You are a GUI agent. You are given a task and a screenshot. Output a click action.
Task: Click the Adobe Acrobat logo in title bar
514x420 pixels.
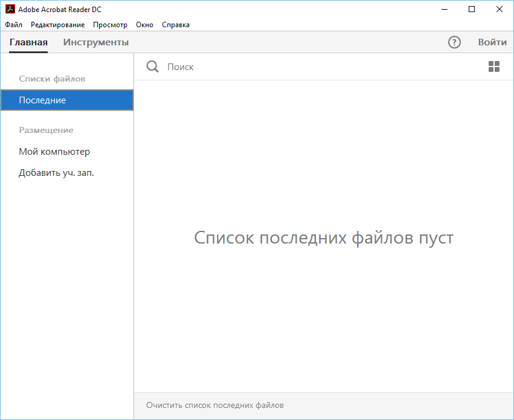pyautogui.click(x=10, y=9)
